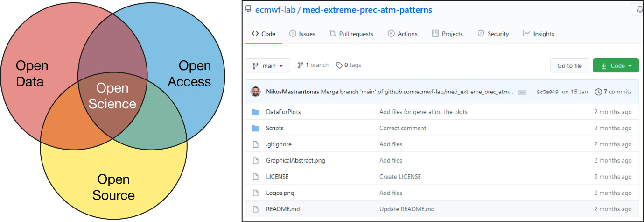This screenshot has height=222, width=644.
Task: Open the Logos.png file
Action: click(x=280, y=193)
